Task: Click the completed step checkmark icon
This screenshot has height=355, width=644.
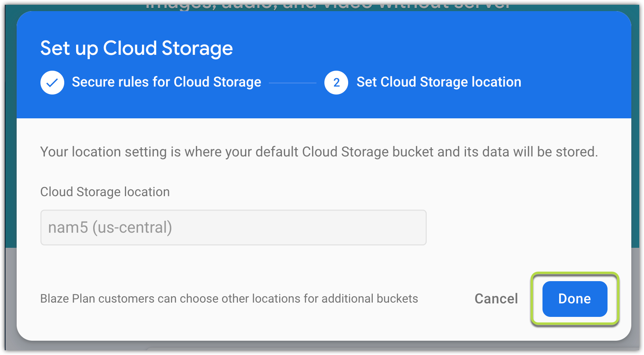Action: [52, 83]
